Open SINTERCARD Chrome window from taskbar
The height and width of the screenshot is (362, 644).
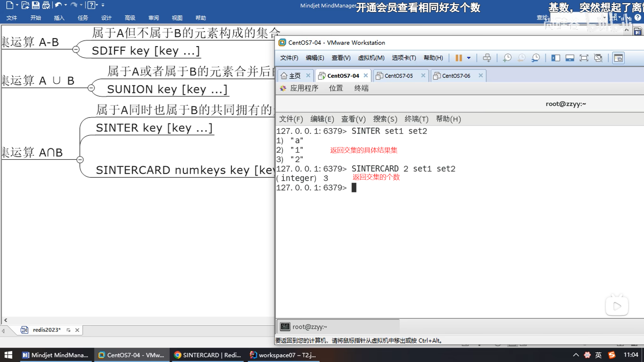[x=208, y=355]
